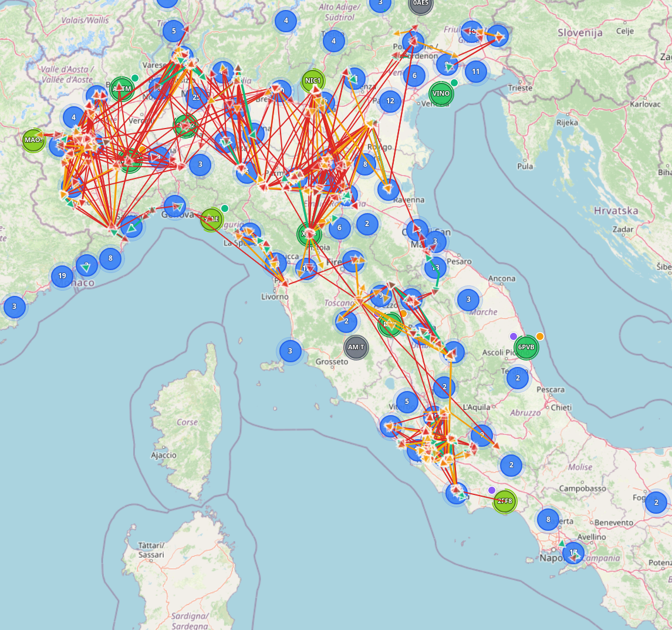672x630 pixels.
Task: Click the orange dot beside 6PVB
Action: click(540, 336)
